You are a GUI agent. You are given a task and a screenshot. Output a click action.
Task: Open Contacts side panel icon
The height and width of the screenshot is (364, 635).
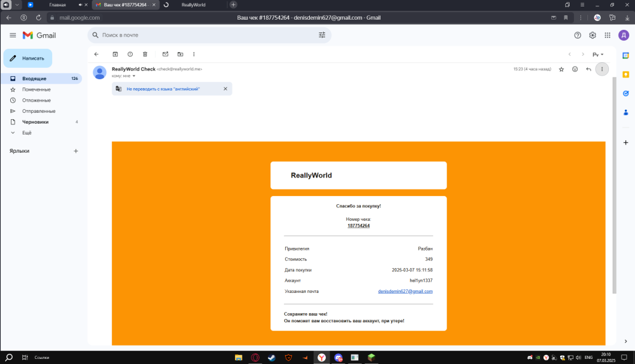pos(625,112)
